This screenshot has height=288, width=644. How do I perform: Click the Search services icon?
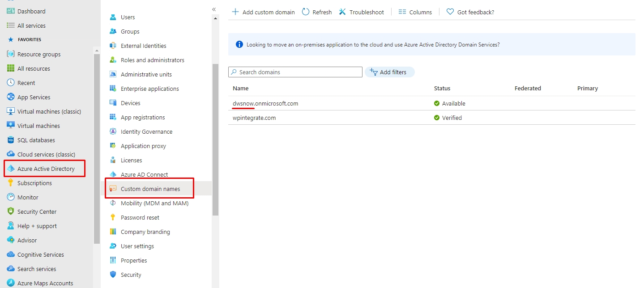[x=11, y=269]
